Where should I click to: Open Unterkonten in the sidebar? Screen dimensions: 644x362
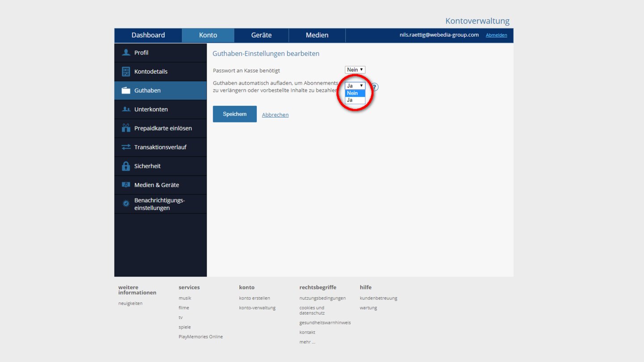161,109
